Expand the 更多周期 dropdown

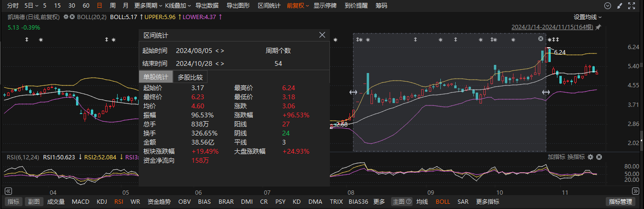click(x=146, y=6)
